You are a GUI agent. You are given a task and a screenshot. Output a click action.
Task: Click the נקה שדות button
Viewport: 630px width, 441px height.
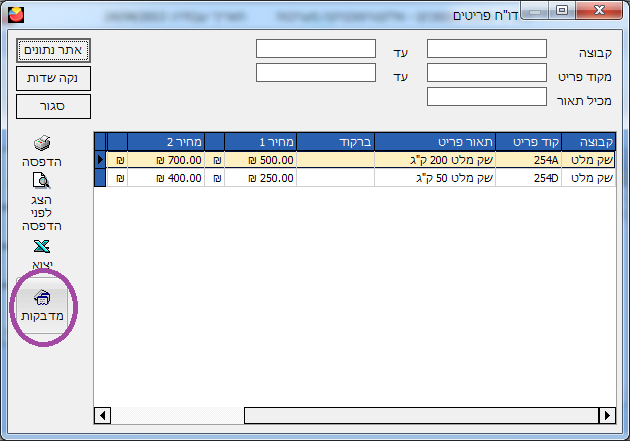click(x=53, y=77)
